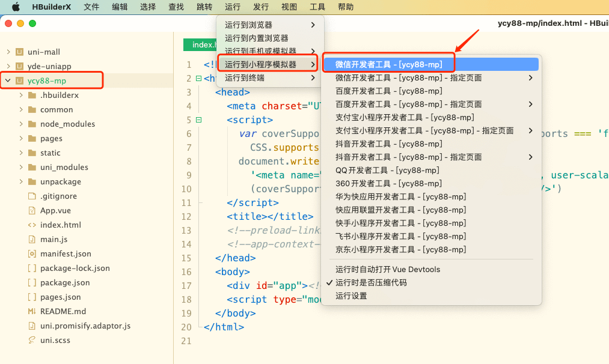609x364 pixels.
Task: Click 运行设置 in the submenu
Action: pyautogui.click(x=351, y=296)
